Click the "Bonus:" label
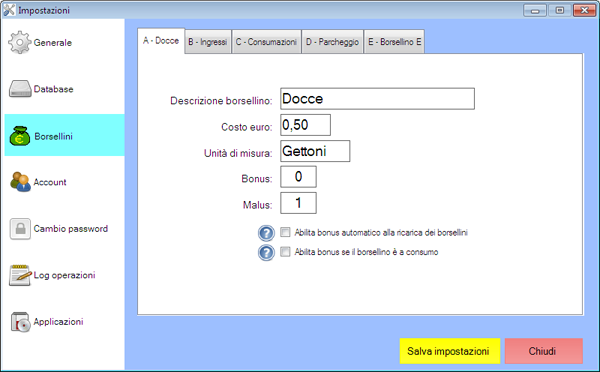600x372 pixels. [257, 179]
